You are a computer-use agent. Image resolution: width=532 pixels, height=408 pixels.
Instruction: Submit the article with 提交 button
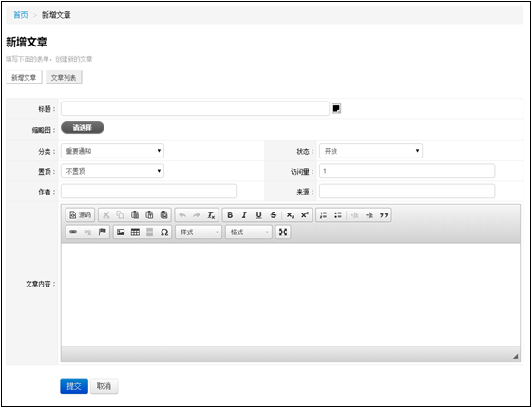[x=74, y=386]
